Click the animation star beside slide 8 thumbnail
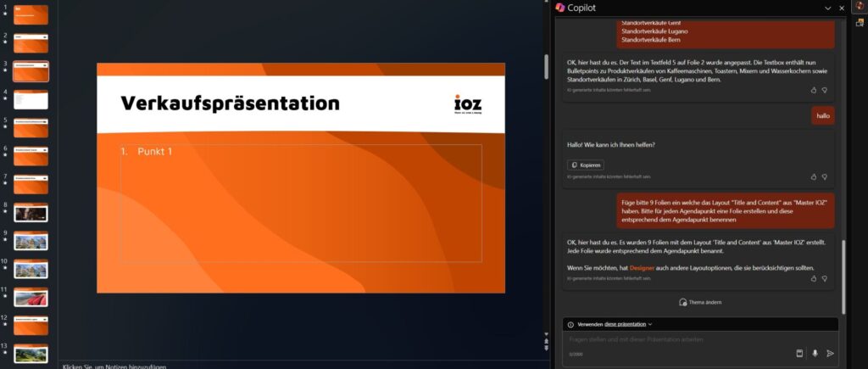This screenshot has width=868, height=369. point(5,212)
